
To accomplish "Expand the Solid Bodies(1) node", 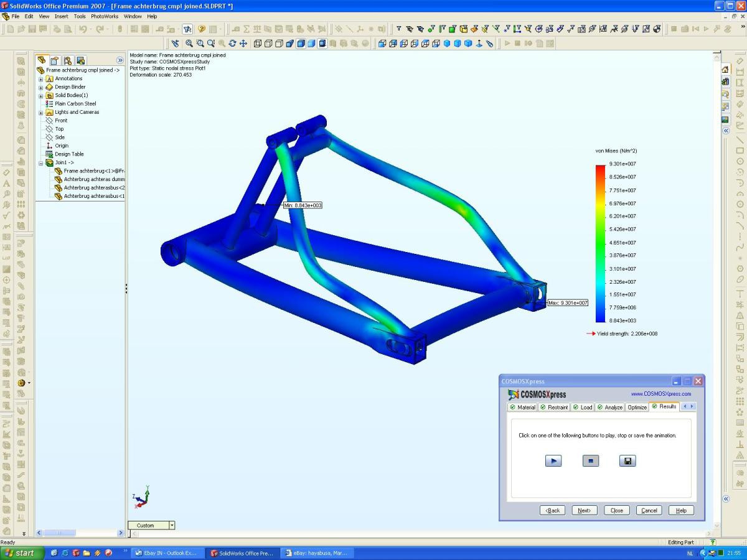I will [x=41, y=96].
